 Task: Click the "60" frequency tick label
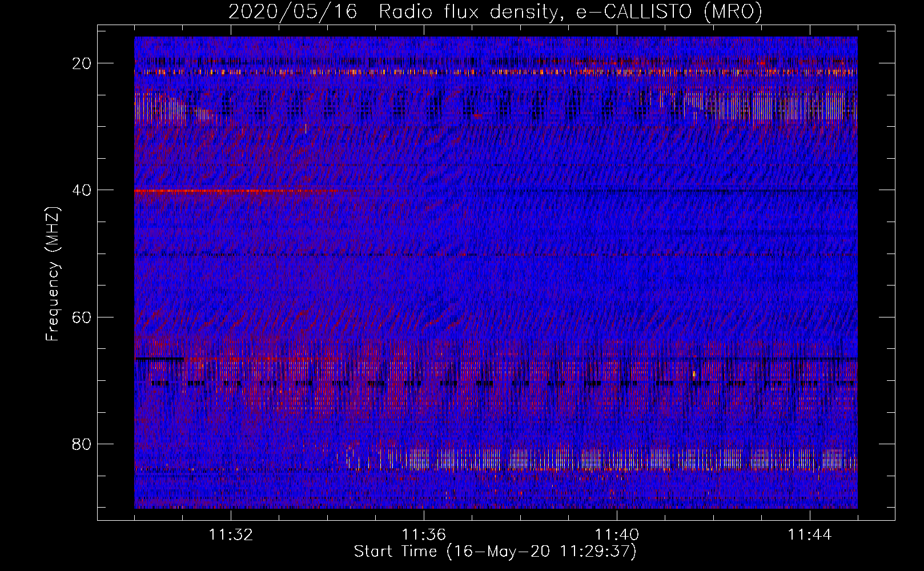tap(82, 317)
